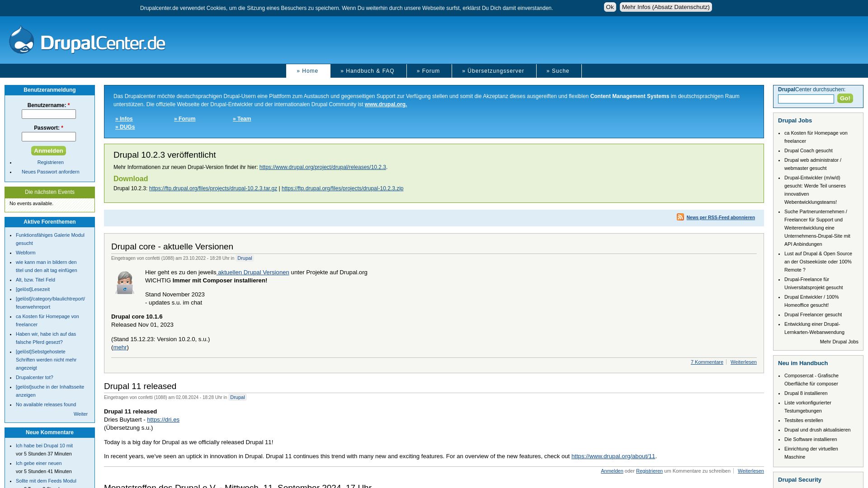Click the Anmelden login button
The width and height of the screenshot is (868, 488).
pos(48,150)
